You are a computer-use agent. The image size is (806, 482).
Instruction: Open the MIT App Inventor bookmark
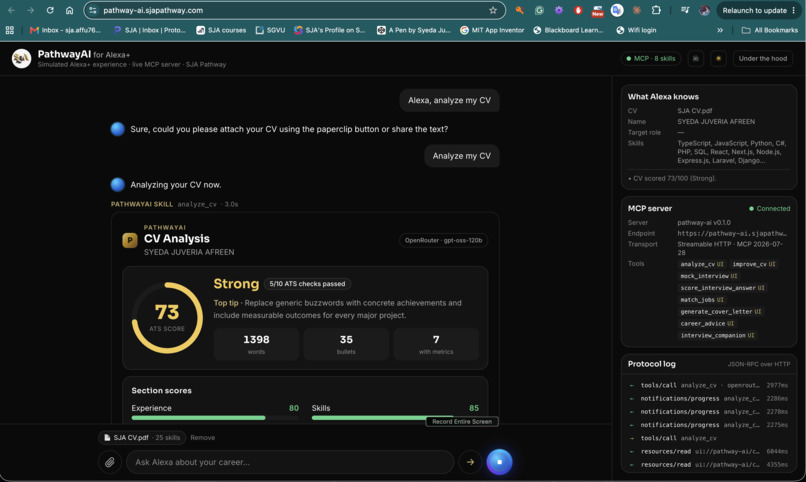click(x=492, y=30)
